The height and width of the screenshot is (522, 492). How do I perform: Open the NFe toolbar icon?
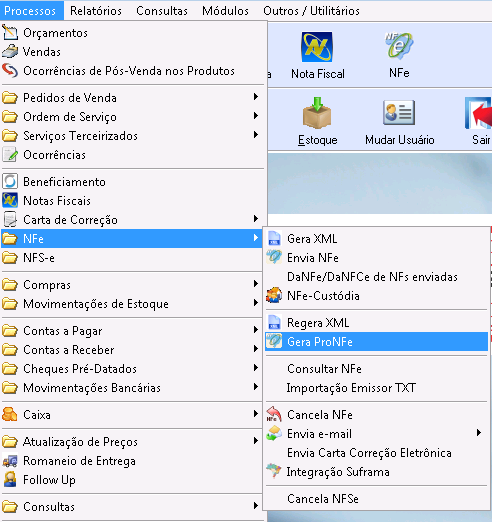399,46
